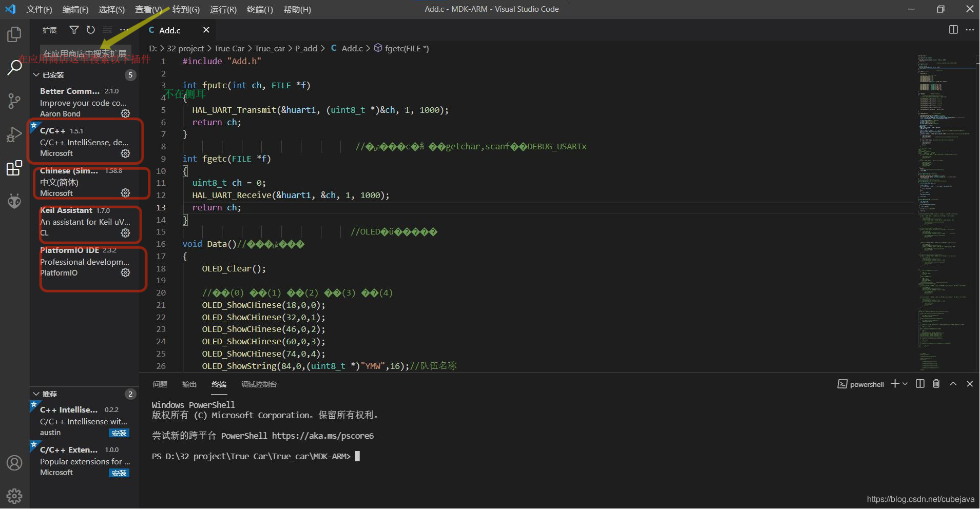The image size is (980, 509).
Task: Kill the terminal with trash icon
Action: click(x=936, y=384)
